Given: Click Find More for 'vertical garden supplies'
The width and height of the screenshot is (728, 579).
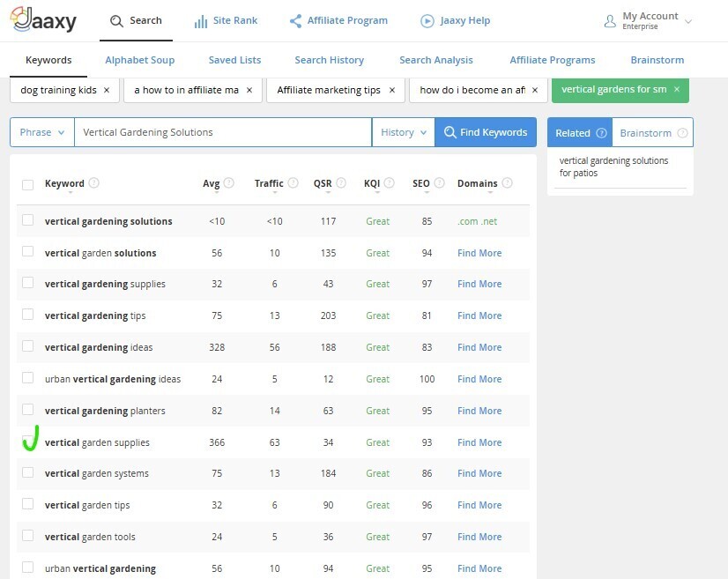Looking at the screenshot, I should (479, 442).
